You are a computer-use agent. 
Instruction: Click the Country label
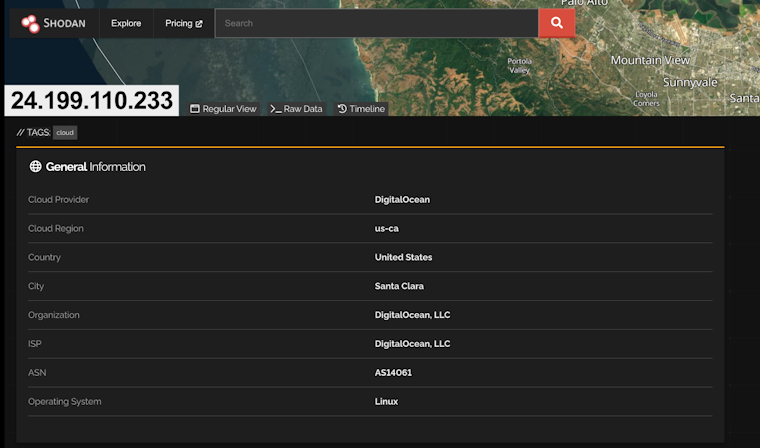pos(45,257)
